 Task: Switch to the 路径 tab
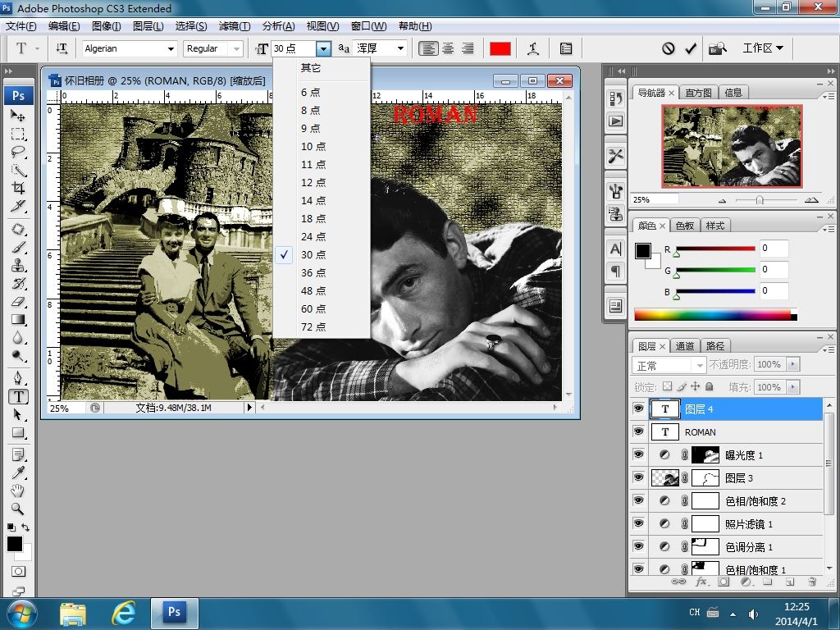pos(715,346)
